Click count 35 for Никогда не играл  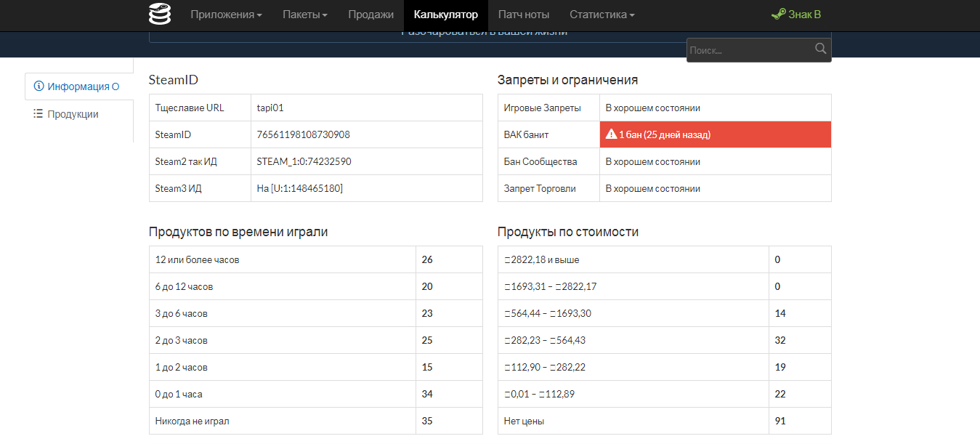(x=427, y=421)
